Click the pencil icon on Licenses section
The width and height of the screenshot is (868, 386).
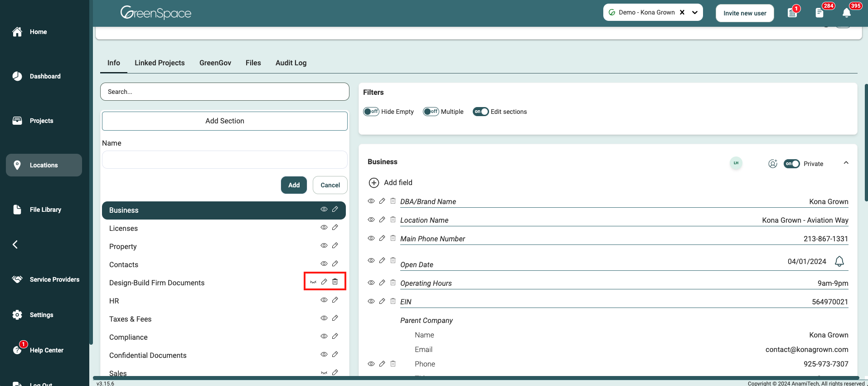335,227
